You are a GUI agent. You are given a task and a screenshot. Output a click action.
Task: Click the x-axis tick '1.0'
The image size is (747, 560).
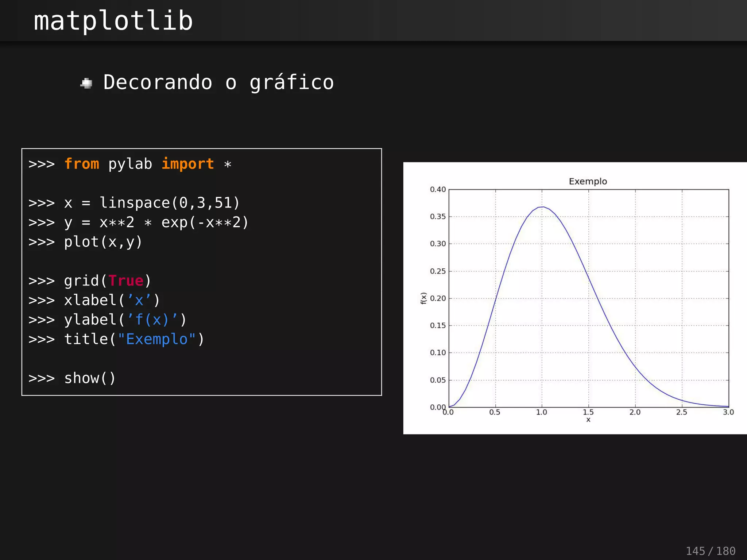(542, 412)
